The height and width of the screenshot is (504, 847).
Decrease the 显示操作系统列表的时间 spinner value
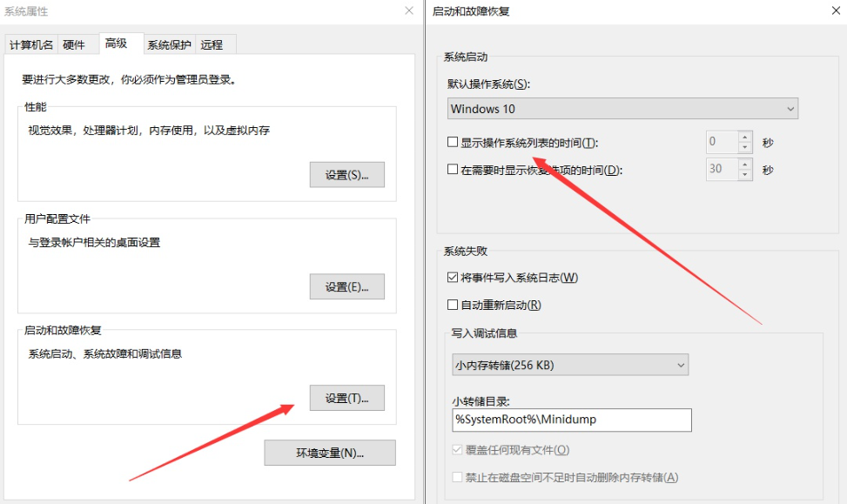[744, 147]
